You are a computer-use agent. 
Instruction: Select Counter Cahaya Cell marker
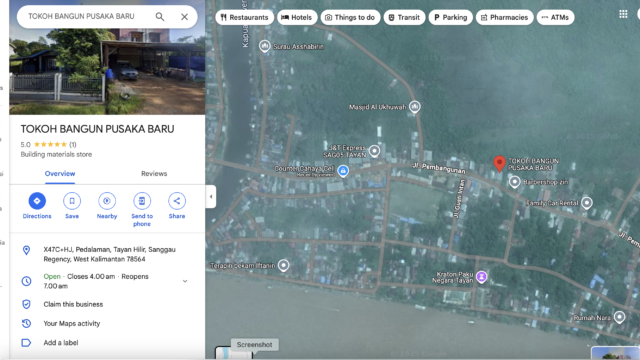click(343, 171)
